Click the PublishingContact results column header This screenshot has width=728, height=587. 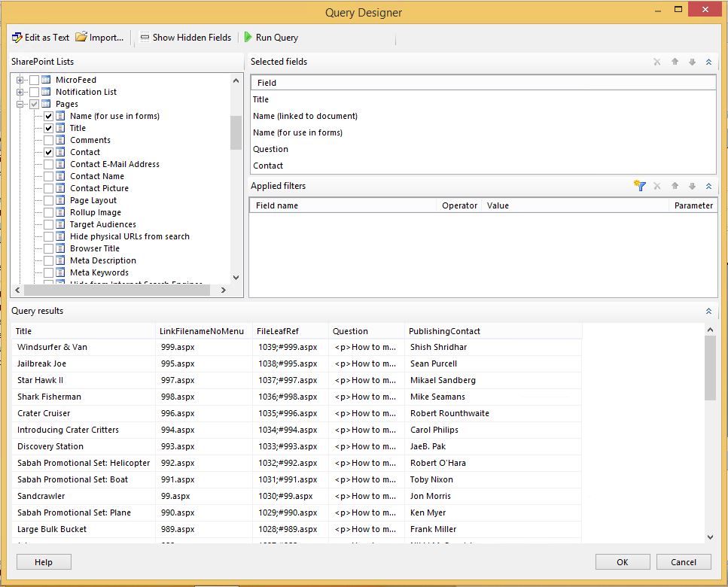click(494, 331)
